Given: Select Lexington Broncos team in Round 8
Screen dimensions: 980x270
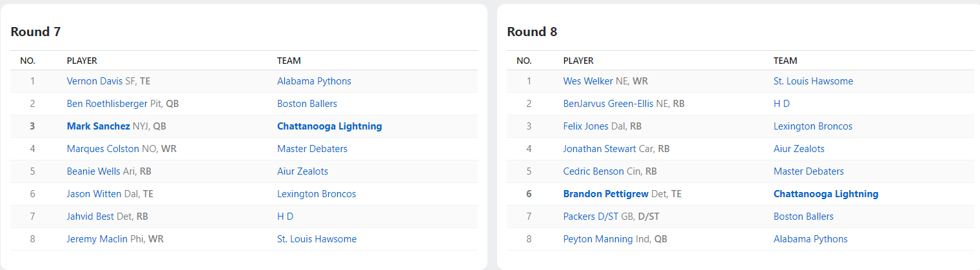Looking at the screenshot, I should tap(812, 126).
